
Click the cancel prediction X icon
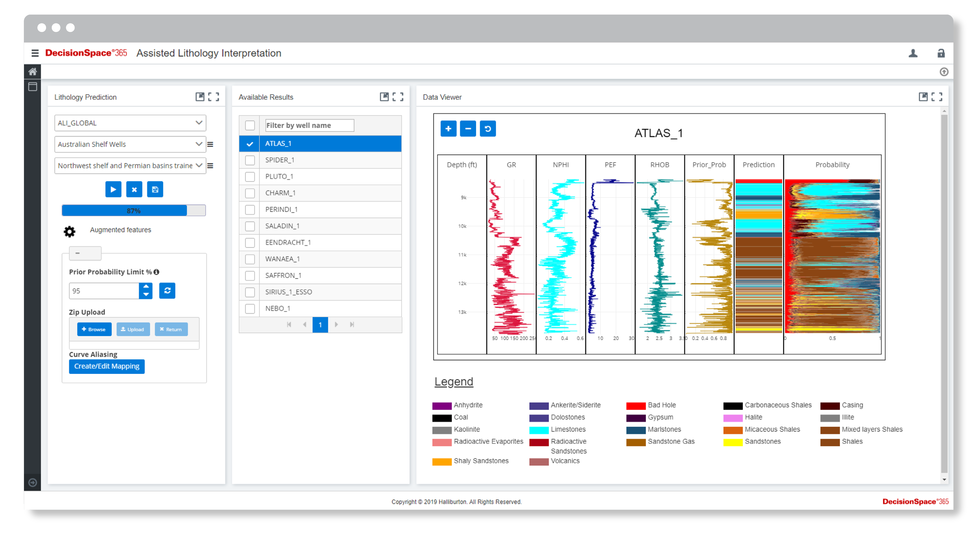[x=134, y=190]
